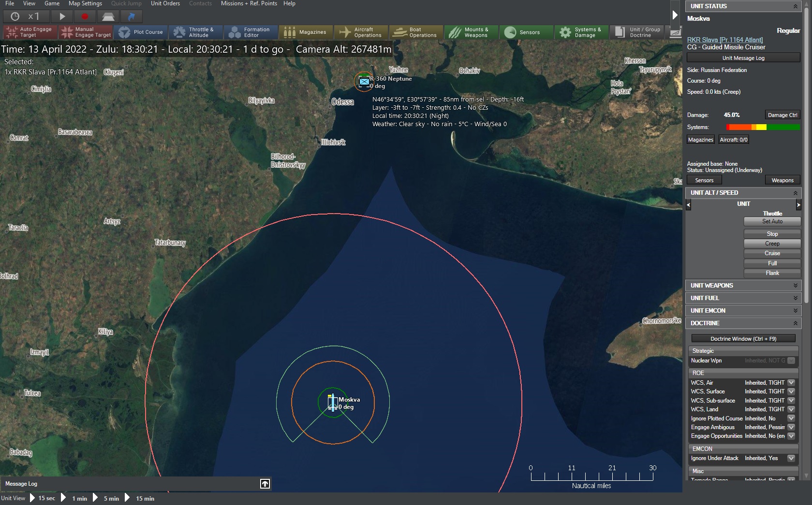Open the Ignore Under Attack dropdown
Viewport: 812px width, 505px height.
tap(791, 458)
